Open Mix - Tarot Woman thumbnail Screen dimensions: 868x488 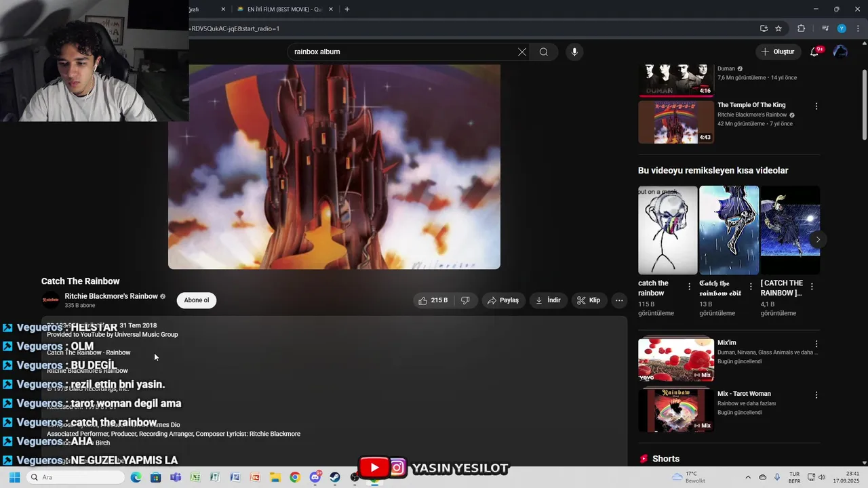[676, 410]
